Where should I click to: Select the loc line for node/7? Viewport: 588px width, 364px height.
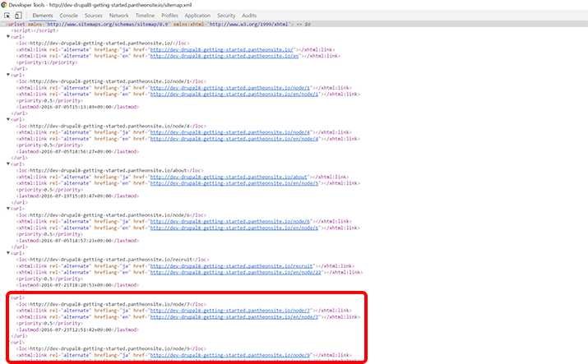pyautogui.click(x=111, y=304)
